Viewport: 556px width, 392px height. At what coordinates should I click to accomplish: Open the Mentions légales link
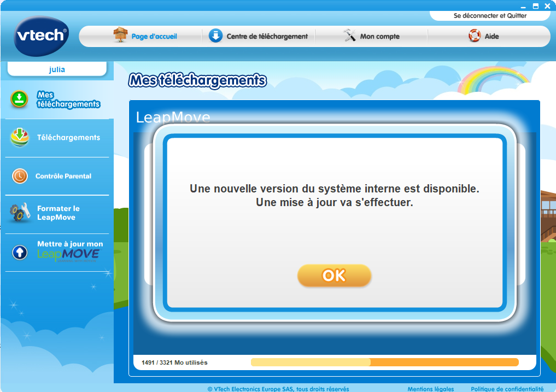(x=431, y=389)
